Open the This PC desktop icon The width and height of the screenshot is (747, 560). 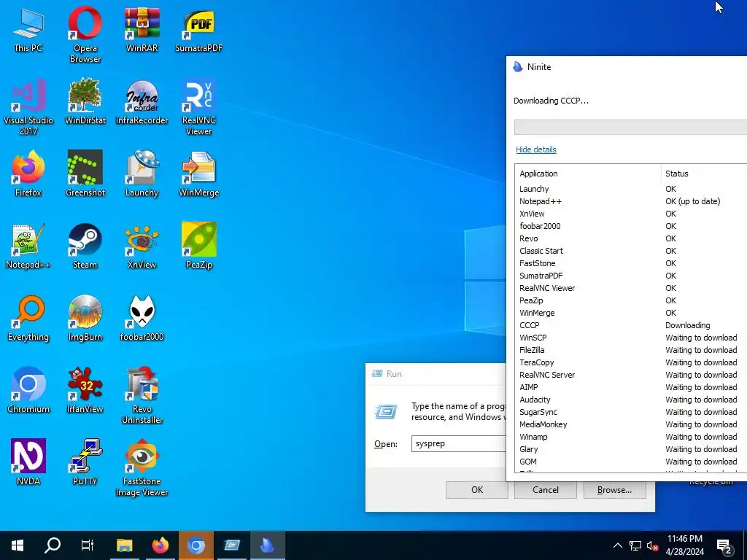[28, 29]
